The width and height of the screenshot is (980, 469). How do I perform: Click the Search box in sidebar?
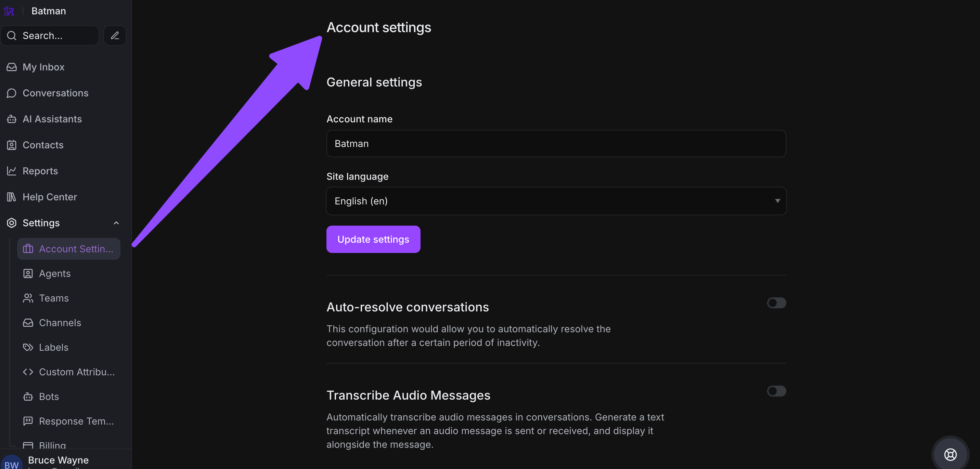50,35
